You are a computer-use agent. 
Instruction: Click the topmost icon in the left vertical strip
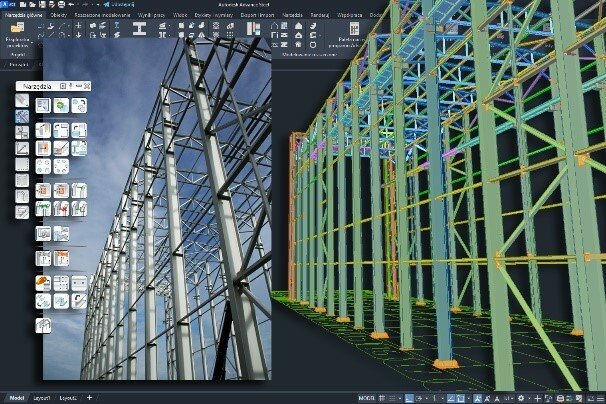click(x=21, y=99)
